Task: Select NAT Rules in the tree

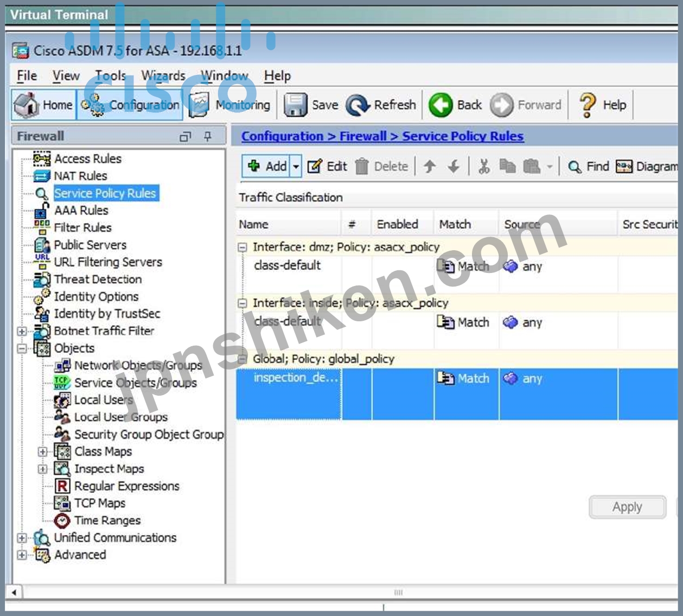Action: click(x=81, y=176)
